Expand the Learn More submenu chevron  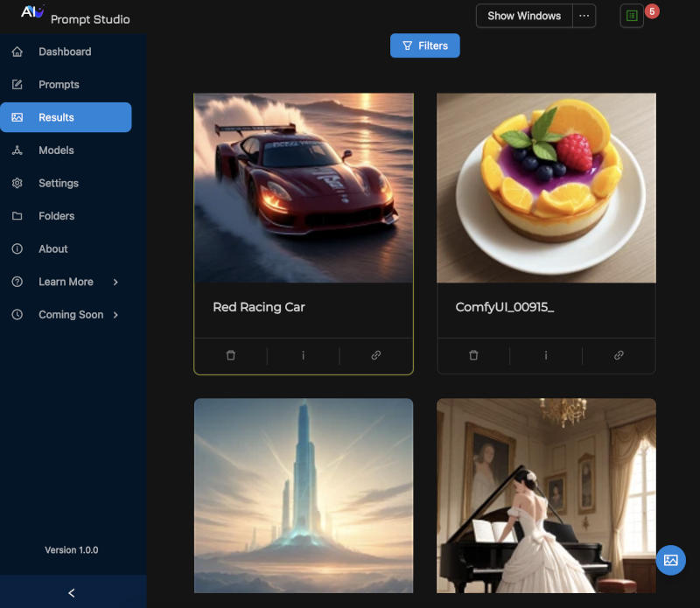pyautogui.click(x=115, y=282)
